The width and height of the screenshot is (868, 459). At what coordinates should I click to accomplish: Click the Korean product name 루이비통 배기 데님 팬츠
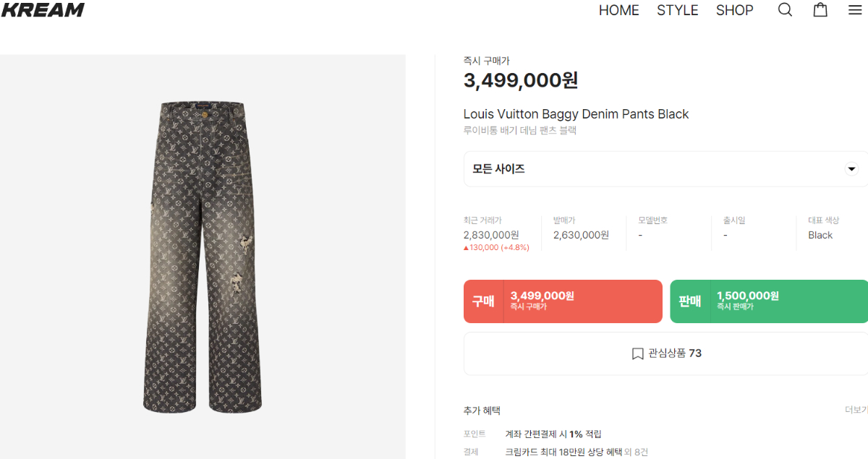point(519,131)
